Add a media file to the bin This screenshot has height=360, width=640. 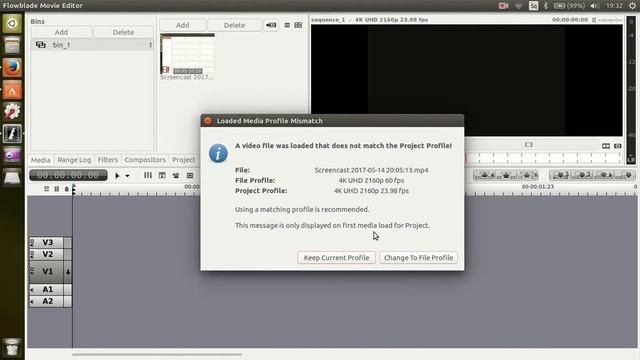[x=182, y=25]
